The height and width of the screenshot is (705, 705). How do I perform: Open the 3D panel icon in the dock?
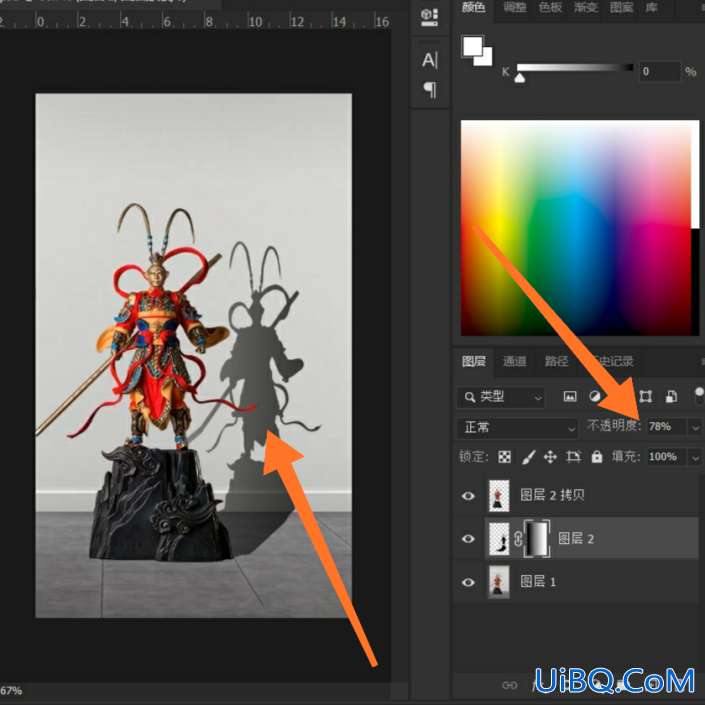point(429,17)
